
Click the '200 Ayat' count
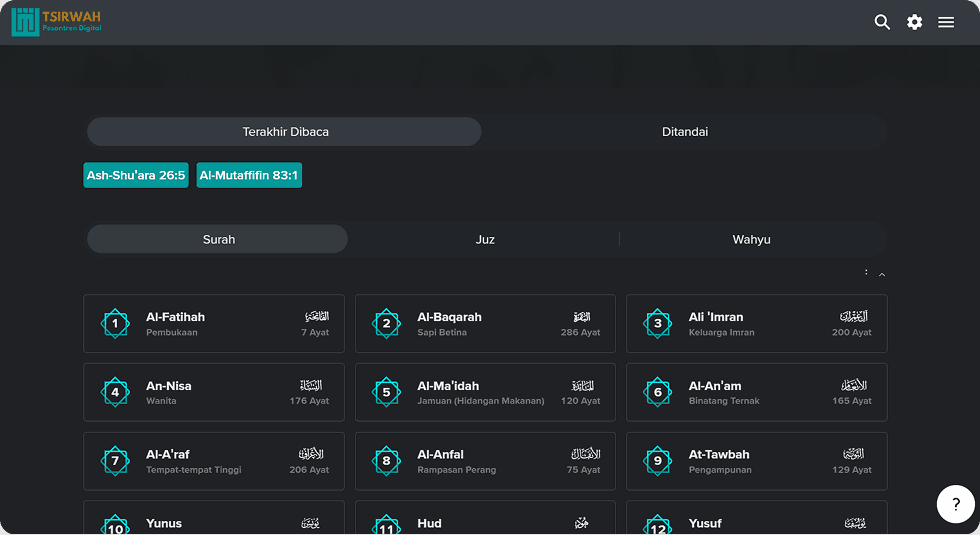click(852, 332)
